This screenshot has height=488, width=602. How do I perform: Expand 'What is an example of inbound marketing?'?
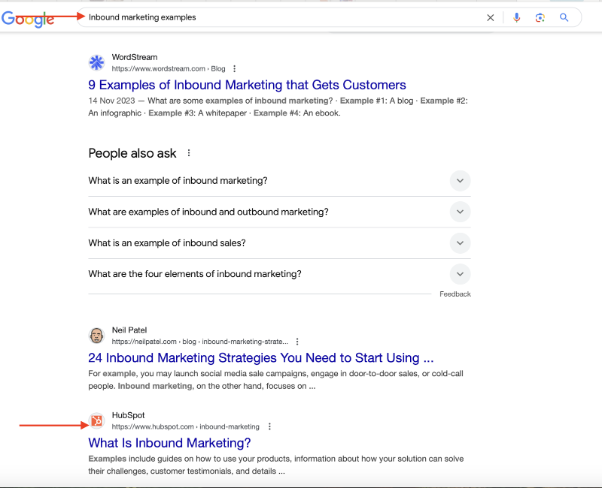tap(279, 180)
